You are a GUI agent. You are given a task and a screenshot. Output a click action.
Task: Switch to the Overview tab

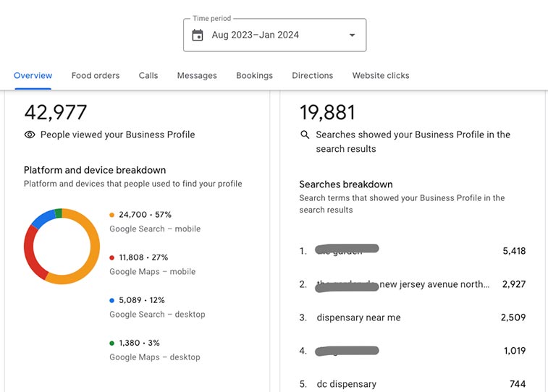[33, 75]
